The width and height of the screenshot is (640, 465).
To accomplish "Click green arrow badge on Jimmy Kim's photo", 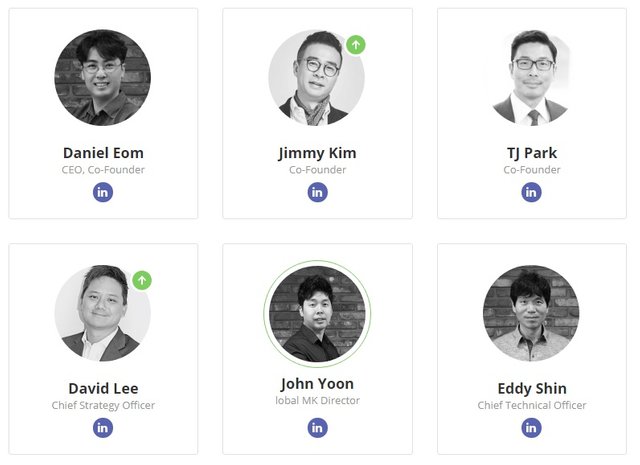I will pyautogui.click(x=356, y=45).
